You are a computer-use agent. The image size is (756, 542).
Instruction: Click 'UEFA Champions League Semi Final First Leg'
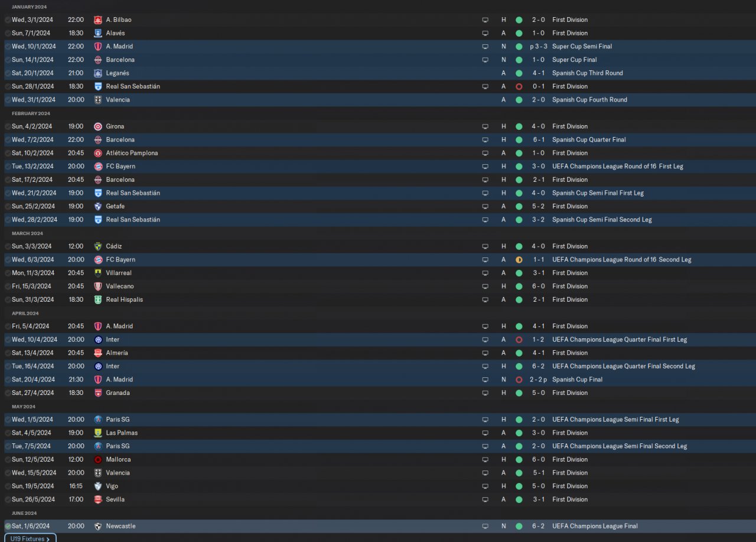[x=615, y=420]
